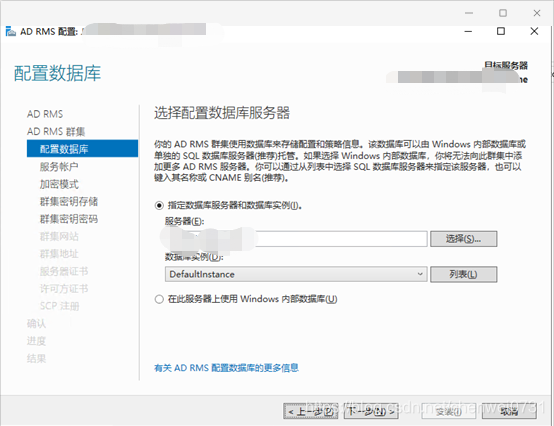The height and width of the screenshot is (426, 554).
Task: Go to the 群集密钥密码 wizard step
Action: click(x=69, y=219)
